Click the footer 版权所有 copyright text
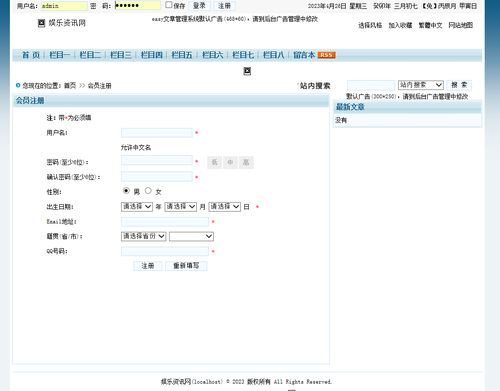Screen dimensions: 500x391 point(259,382)
